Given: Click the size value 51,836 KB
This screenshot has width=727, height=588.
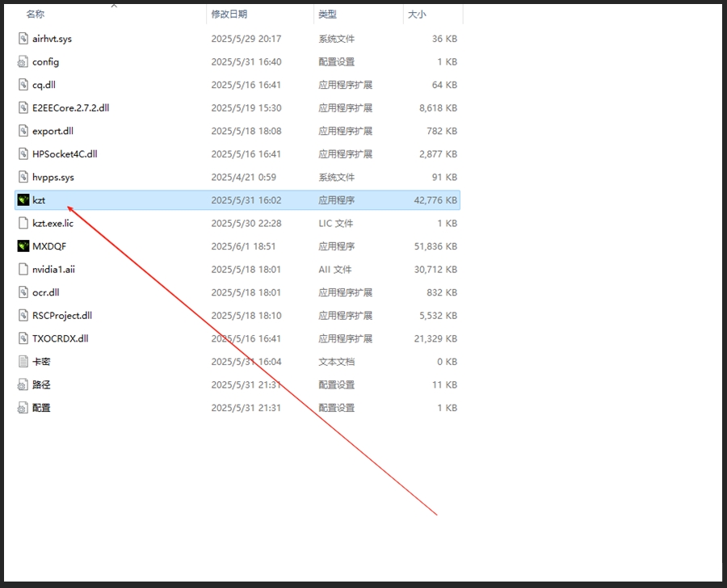Looking at the screenshot, I should pyautogui.click(x=435, y=246).
